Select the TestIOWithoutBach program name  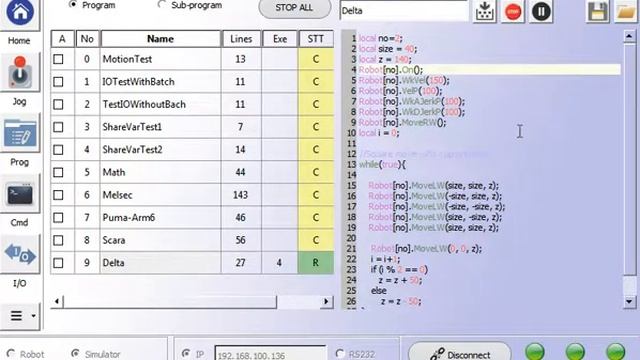tap(144, 104)
